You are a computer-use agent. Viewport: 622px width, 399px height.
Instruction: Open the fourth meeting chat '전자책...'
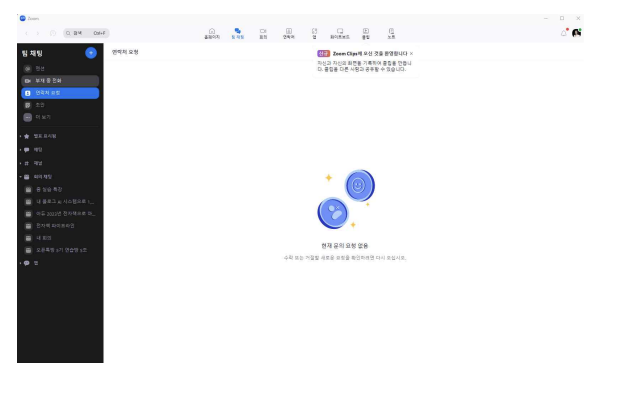[x=60, y=226]
